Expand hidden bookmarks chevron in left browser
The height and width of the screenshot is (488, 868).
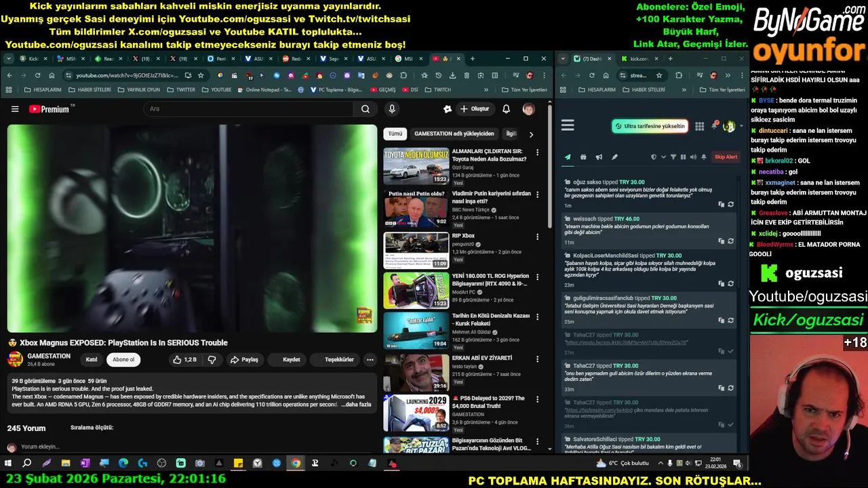tap(486, 89)
